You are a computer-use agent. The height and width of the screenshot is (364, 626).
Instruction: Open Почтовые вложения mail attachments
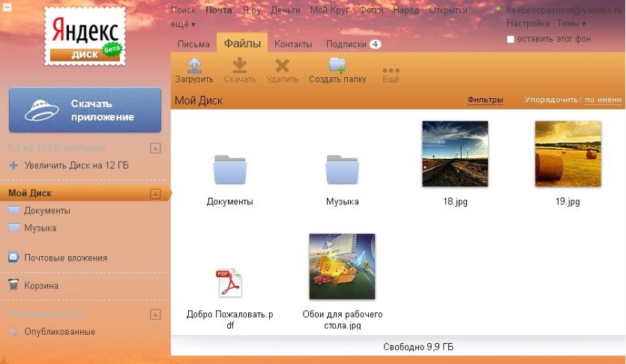pyautogui.click(x=58, y=258)
